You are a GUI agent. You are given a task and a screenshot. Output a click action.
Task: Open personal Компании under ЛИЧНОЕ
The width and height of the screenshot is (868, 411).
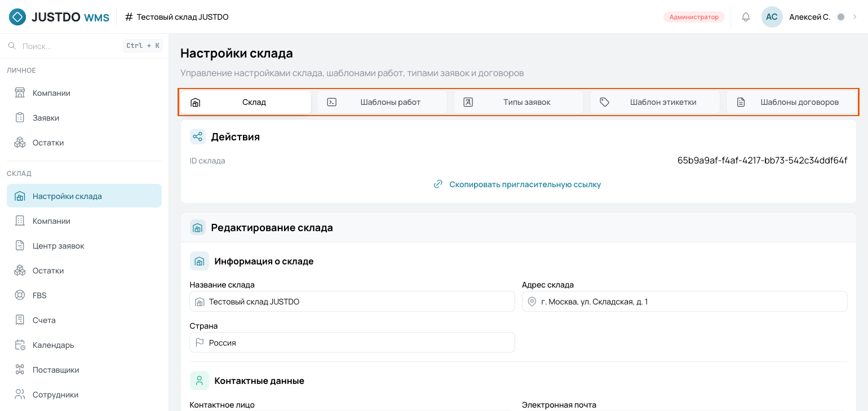[x=84, y=93]
